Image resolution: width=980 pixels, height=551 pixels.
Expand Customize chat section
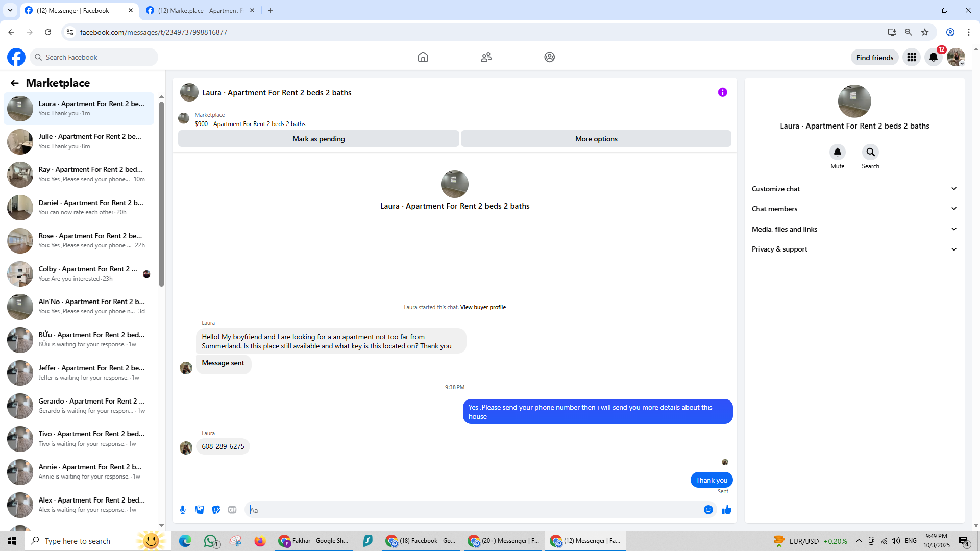pos(854,189)
